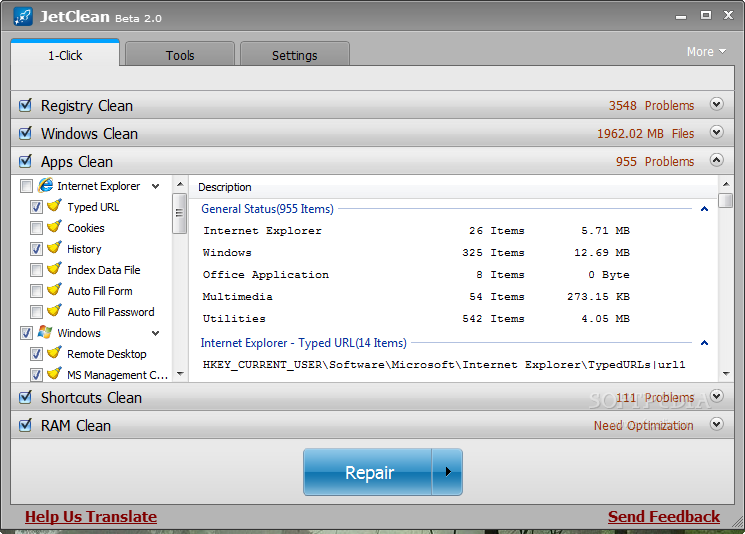Screen dimensions: 745x534
Task: Toggle the Registry Clean checkbox
Action: point(26,105)
